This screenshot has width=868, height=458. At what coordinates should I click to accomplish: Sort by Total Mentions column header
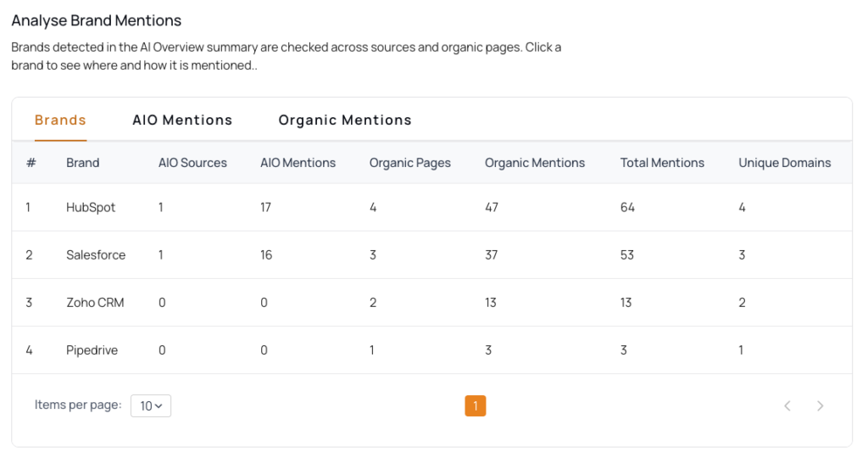click(x=662, y=163)
